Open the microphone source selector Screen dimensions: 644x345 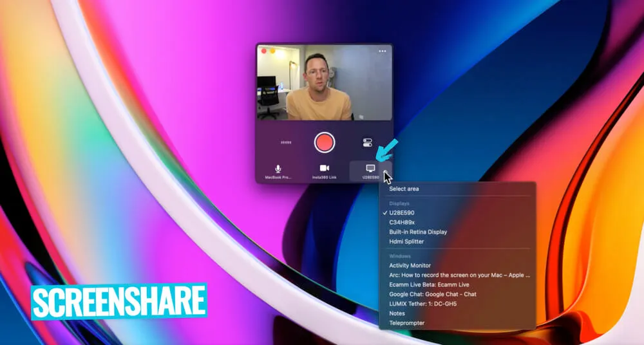click(278, 171)
